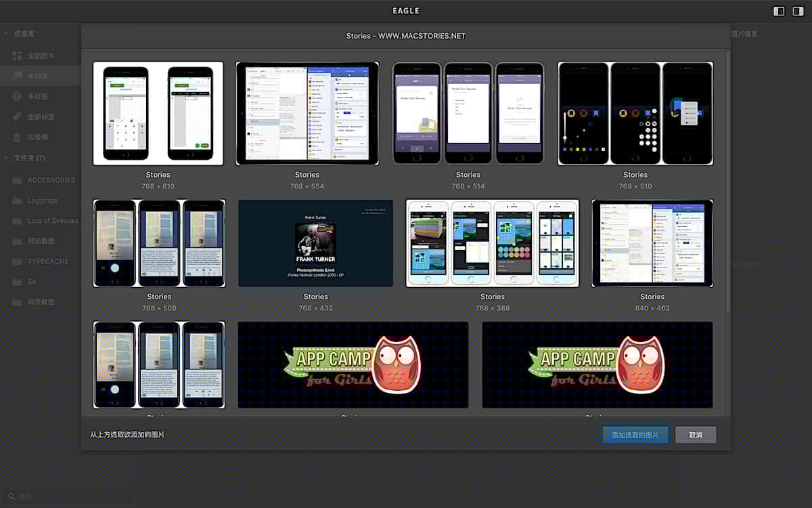This screenshot has width=812, height=508.
Task: Open the Se folder name
Action: coord(32,282)
